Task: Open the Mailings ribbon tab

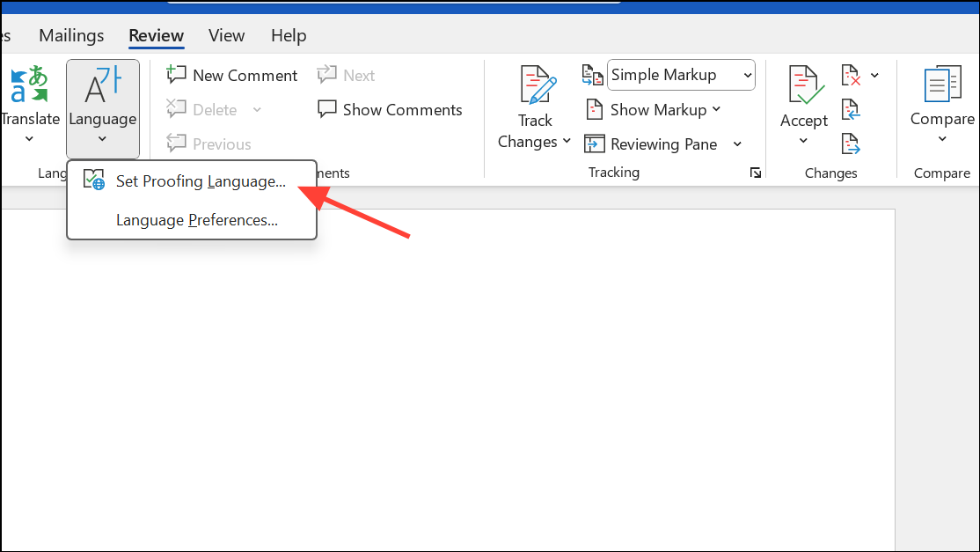Action: (70, 35)
